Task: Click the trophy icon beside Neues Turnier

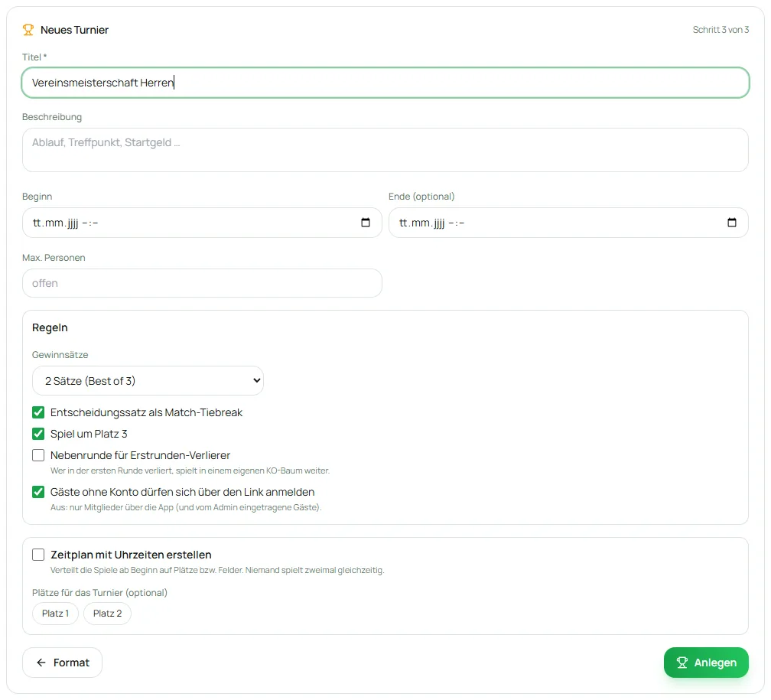Action: pyautogui.click(x=28, y=30)
